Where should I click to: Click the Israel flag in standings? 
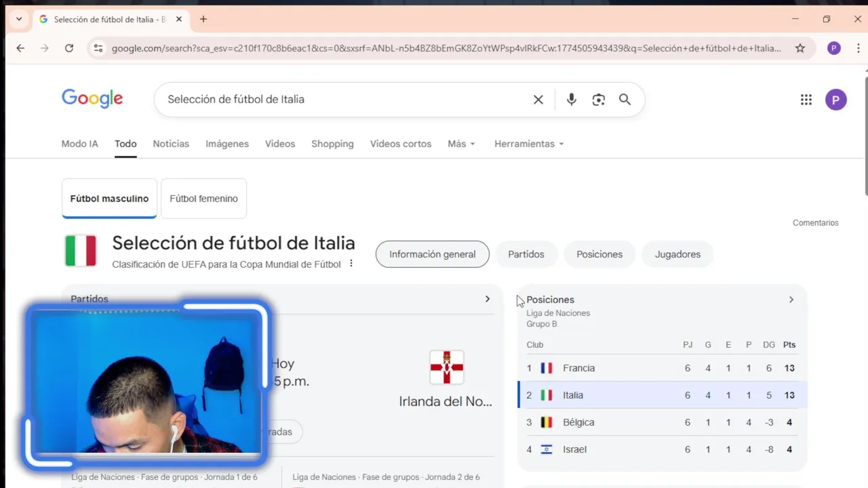[x=547, y=449]
